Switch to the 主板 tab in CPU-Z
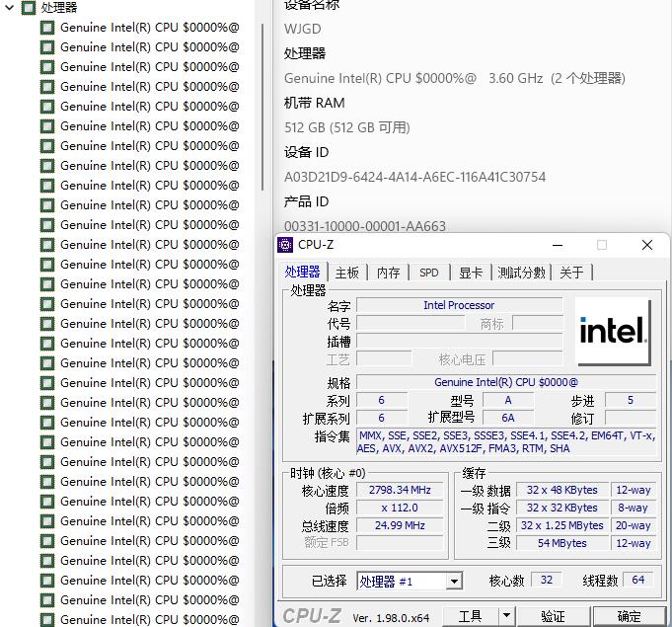The height and width of the screenshot is (627, 672). 346,273
